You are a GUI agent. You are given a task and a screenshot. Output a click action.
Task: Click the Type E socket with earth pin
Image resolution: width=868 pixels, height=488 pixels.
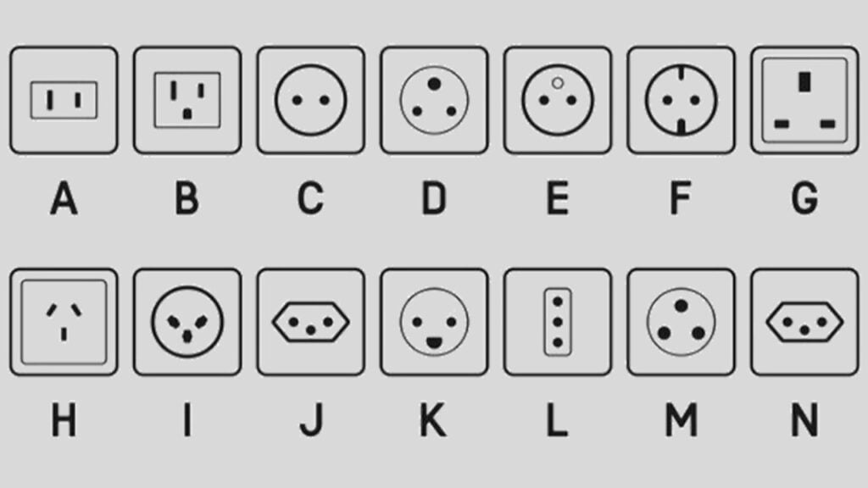pos(558,100)
